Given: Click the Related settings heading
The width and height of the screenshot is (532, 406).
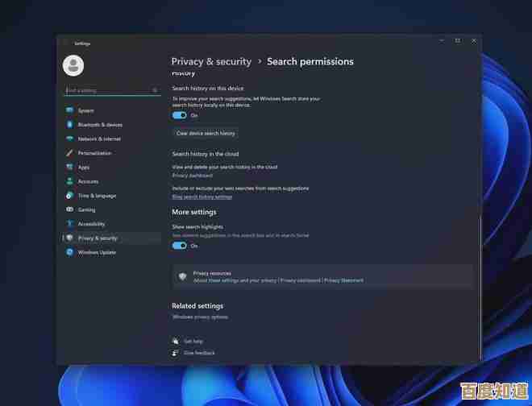Looking at the screenshot, I should 197,306.
